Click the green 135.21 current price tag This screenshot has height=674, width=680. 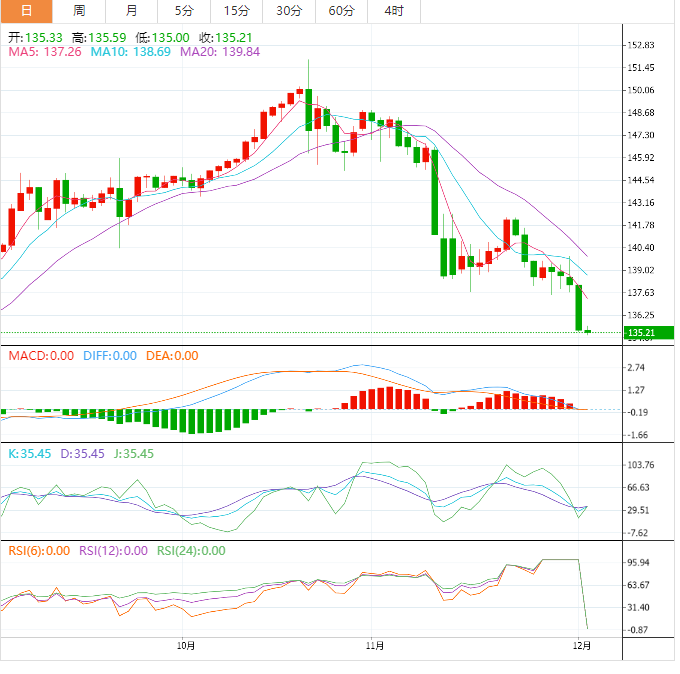pos(649,333)
